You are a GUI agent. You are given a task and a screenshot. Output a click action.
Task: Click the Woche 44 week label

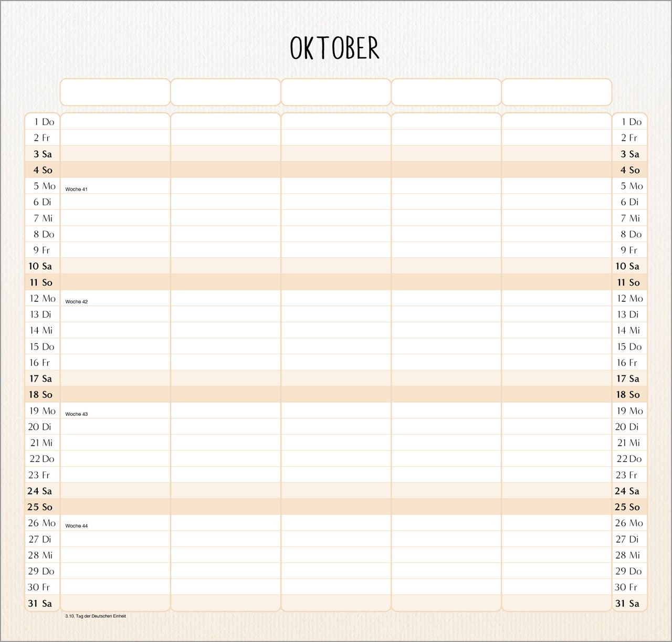point(77,526)
